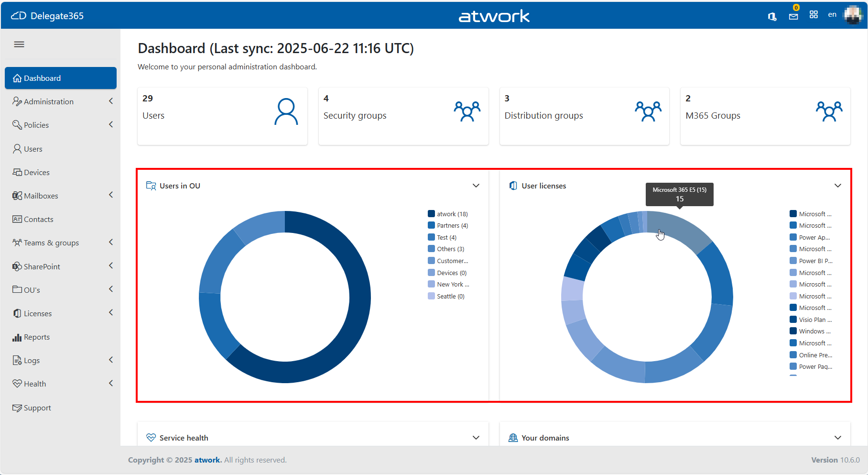Switch to the Dashboard menu item
Image resolution: width=868 pixels, height=475 pixels.
click(42, 78)
